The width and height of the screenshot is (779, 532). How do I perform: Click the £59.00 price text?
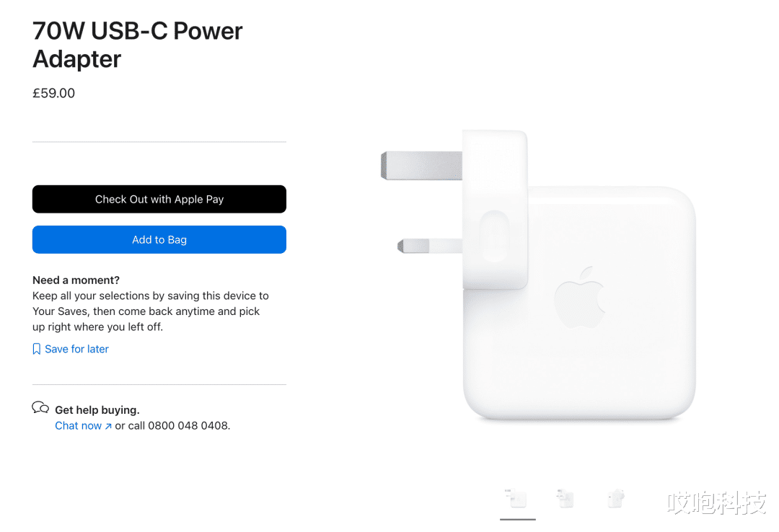tap(53, 94)
